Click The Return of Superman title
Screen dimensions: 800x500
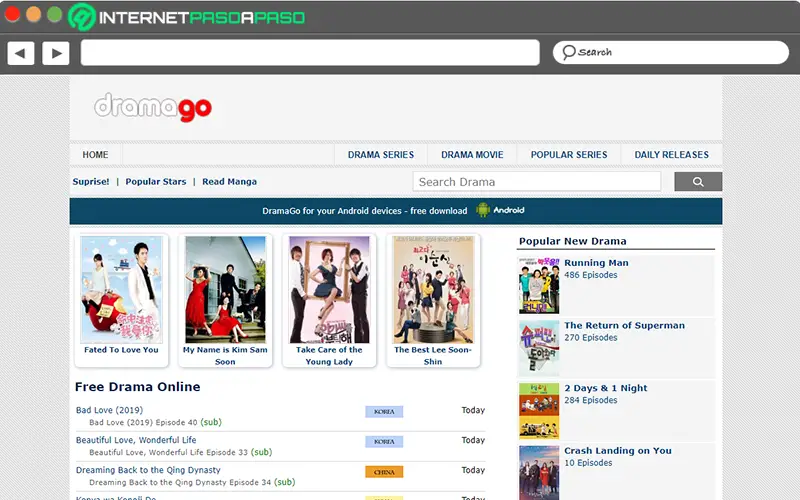[624, 326]
